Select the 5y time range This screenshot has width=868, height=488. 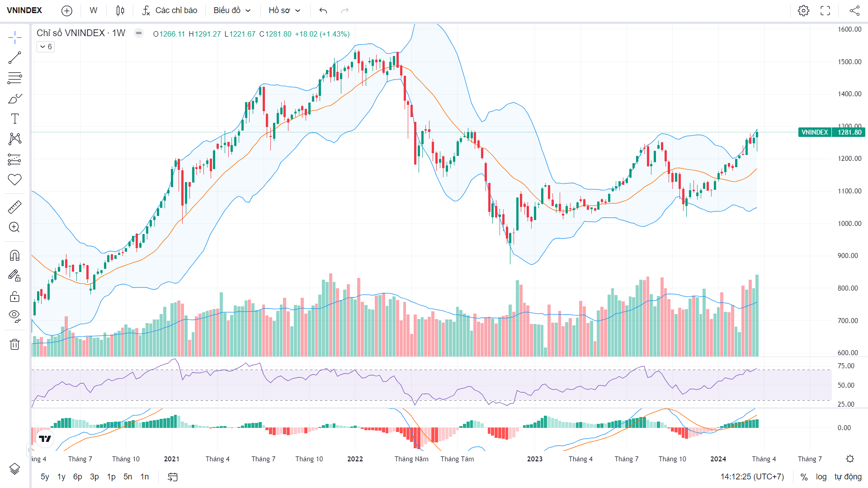click(x=45, y=477)
